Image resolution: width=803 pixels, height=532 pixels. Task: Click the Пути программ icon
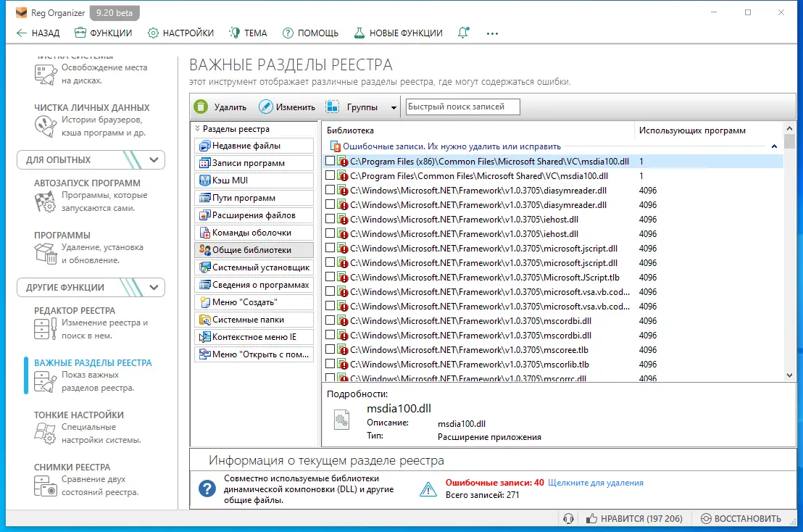pos(205,198)
